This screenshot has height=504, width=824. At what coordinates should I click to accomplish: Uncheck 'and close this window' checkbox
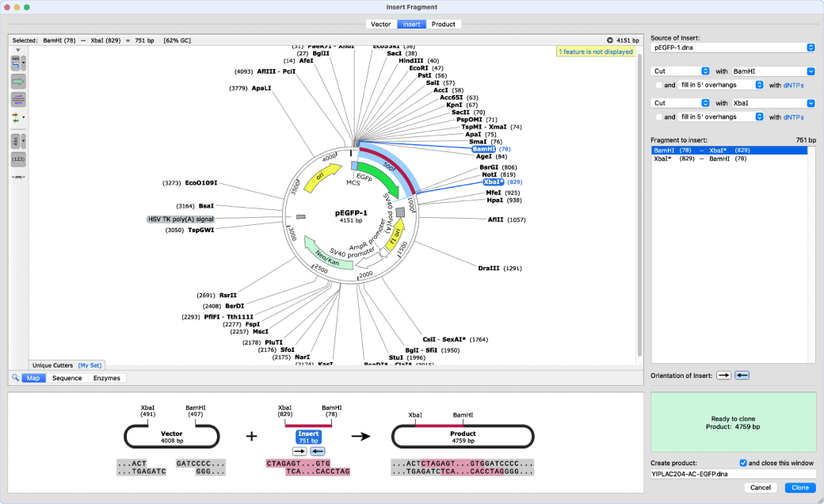pos(742,463)
